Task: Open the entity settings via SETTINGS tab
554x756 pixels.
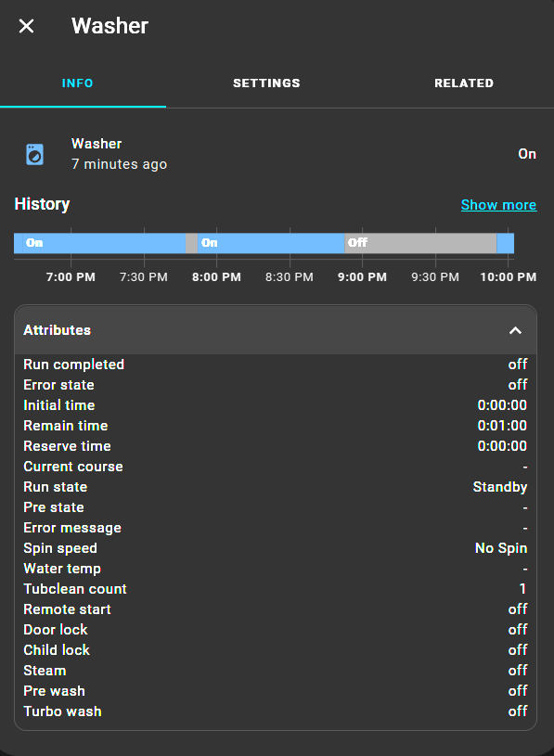Action: click(266, 83)
